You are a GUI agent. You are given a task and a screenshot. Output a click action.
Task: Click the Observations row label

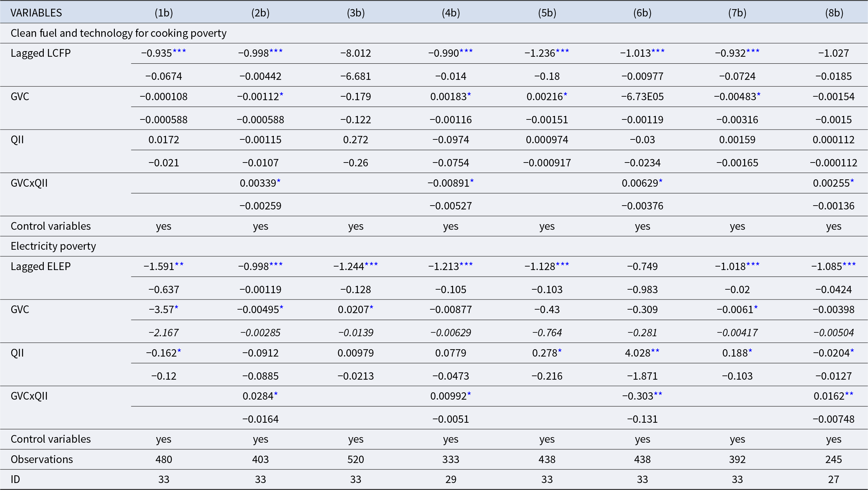[42, 460]
